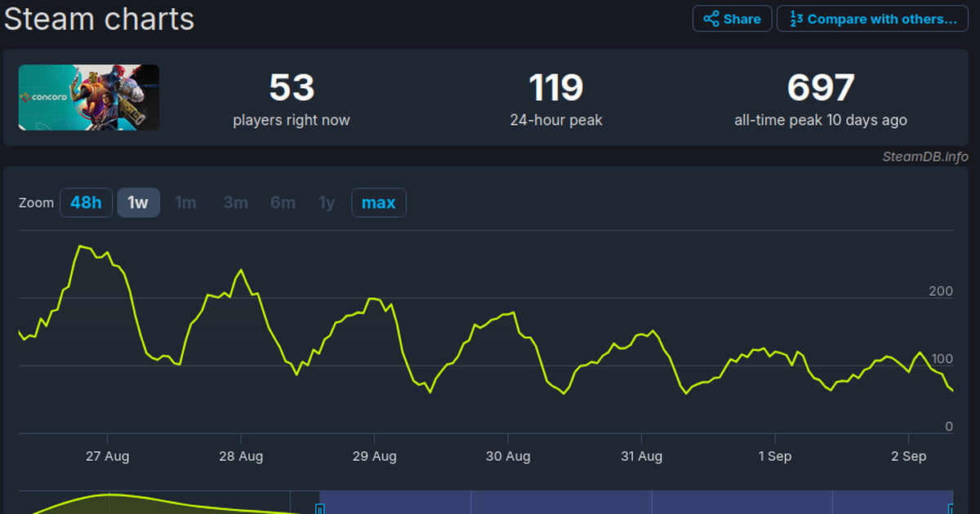Viewport: 980px width, 514px height.
Task: Click the 31 Aug axis label
Action: (641, 456)
